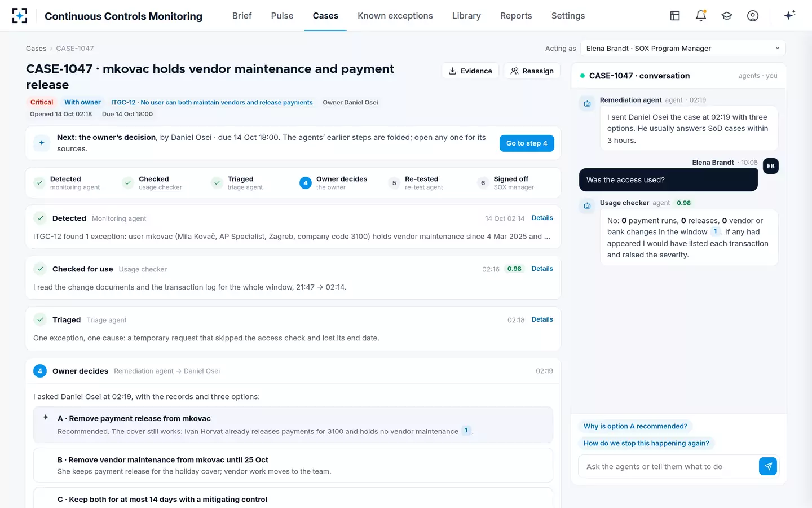Image resolution: width=812 pixels, height=508 pixels.
Task: Click the Remediation agent avatar icon
Action: 587,104
